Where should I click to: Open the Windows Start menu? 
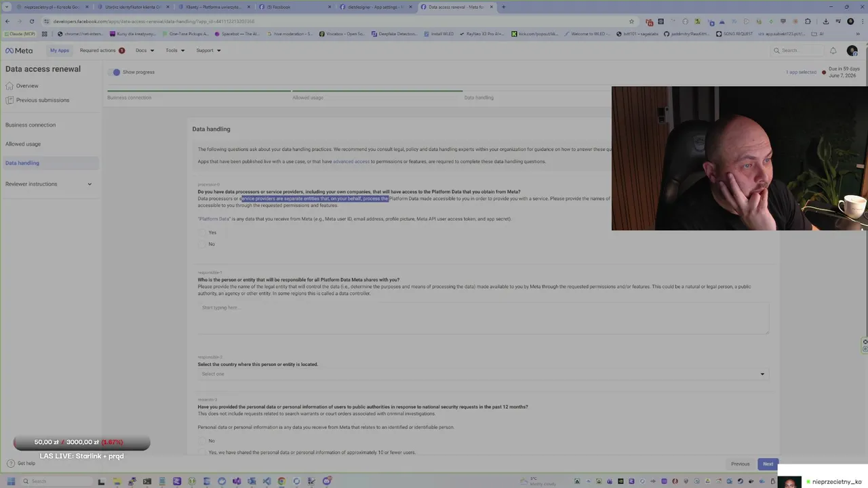point(11,481)
